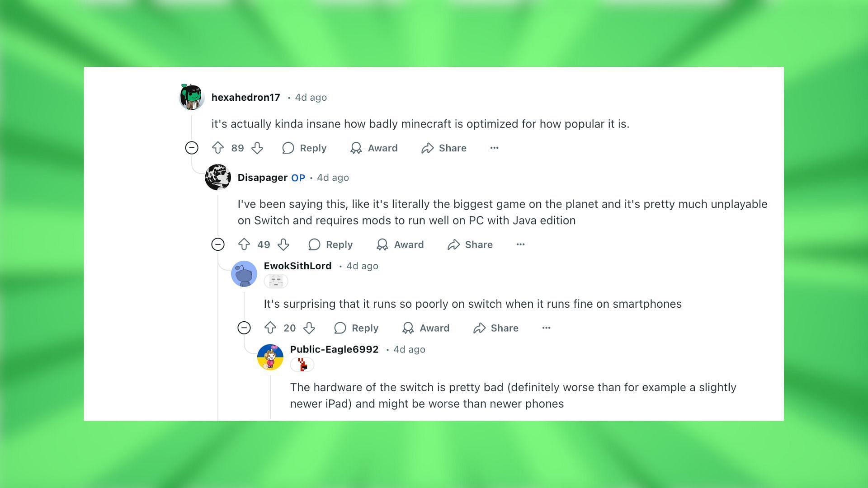868x488 pixels.
Task: Open Share on hexahedron17's comment
Action: [x=444, y=148]
